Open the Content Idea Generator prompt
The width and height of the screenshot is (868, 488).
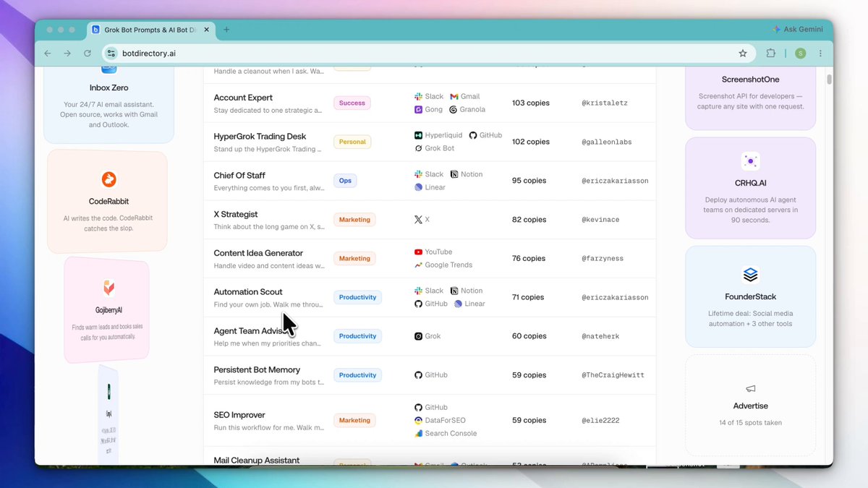point(258,253)
